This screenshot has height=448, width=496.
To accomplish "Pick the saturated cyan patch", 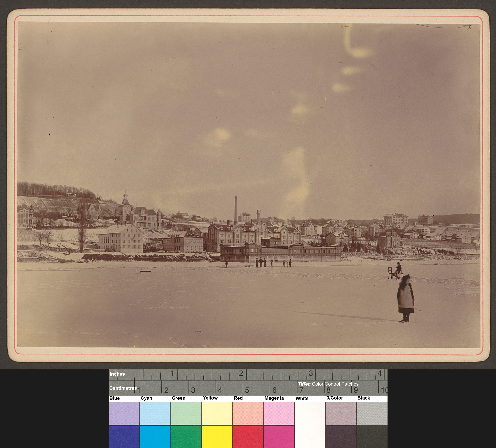I will pyautogui.click(x=155, y=437).
